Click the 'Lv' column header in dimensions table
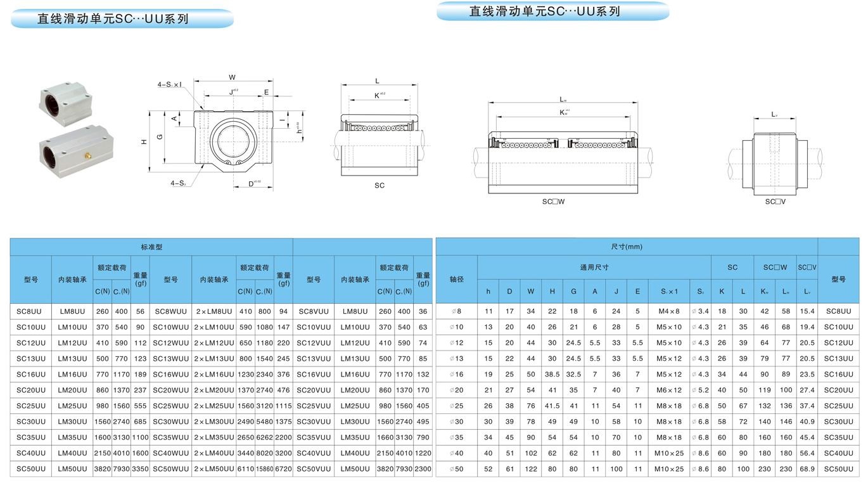 pos(807,292)
